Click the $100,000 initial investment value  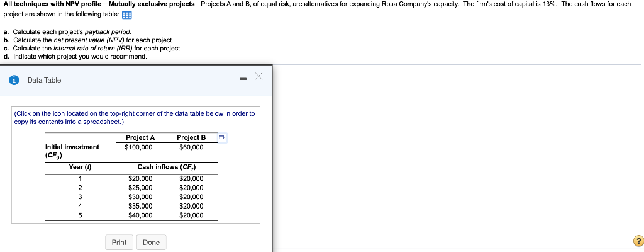coord(138,147)
